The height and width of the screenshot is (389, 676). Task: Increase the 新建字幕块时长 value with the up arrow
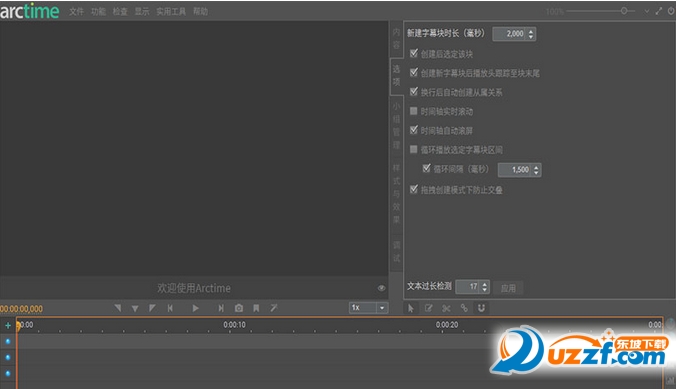tap(531, 31)
